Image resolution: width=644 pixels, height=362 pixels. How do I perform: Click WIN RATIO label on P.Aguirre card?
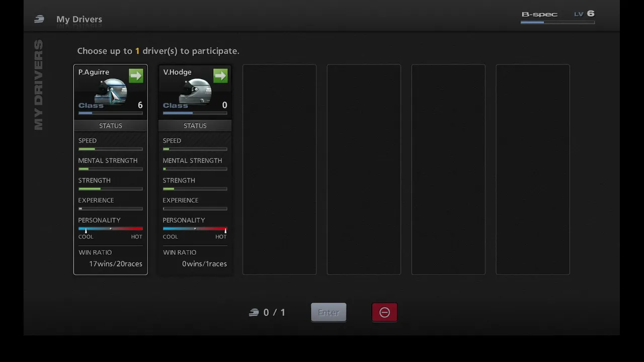click(x=95, y=252)
